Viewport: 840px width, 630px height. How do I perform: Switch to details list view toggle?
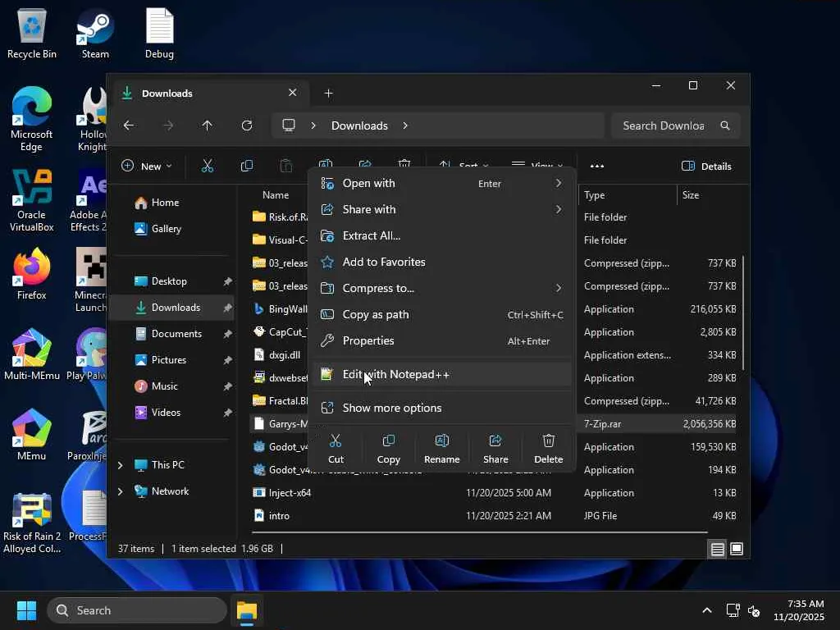click(718, 549)
